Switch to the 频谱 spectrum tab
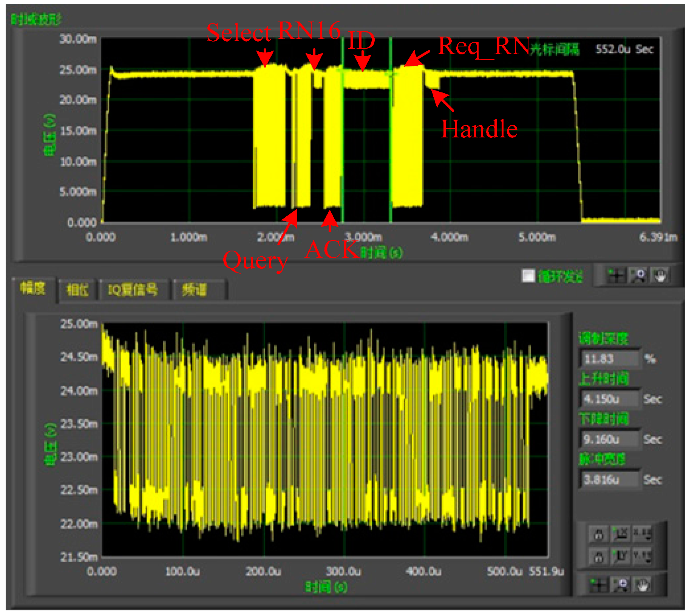This screenshot has width=689, height=616. tap(195, 290)
